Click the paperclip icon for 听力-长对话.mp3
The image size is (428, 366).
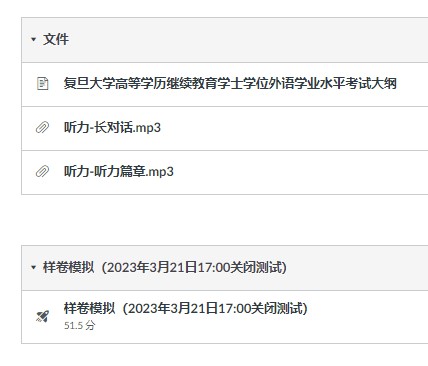pos(42,127)
